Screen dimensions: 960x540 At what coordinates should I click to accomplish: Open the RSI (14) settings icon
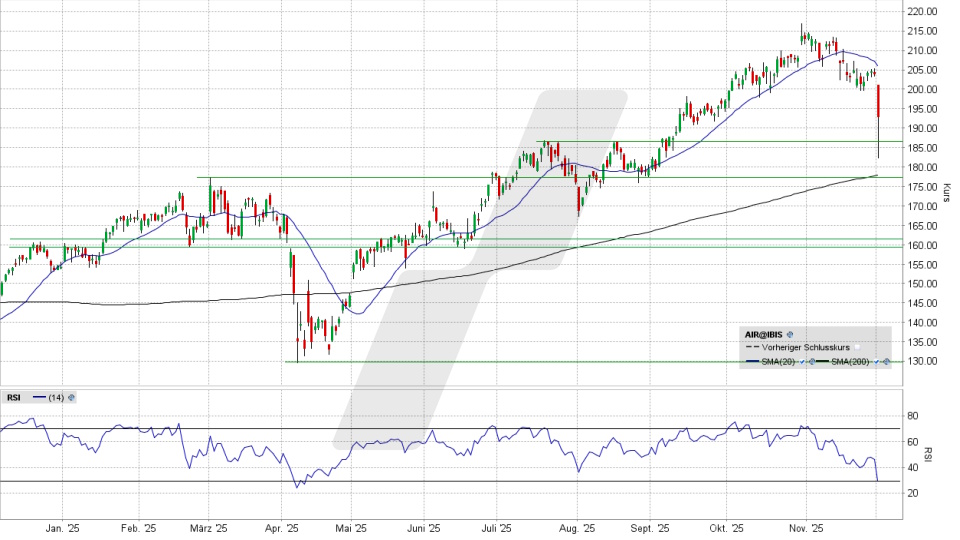(72, 397)
